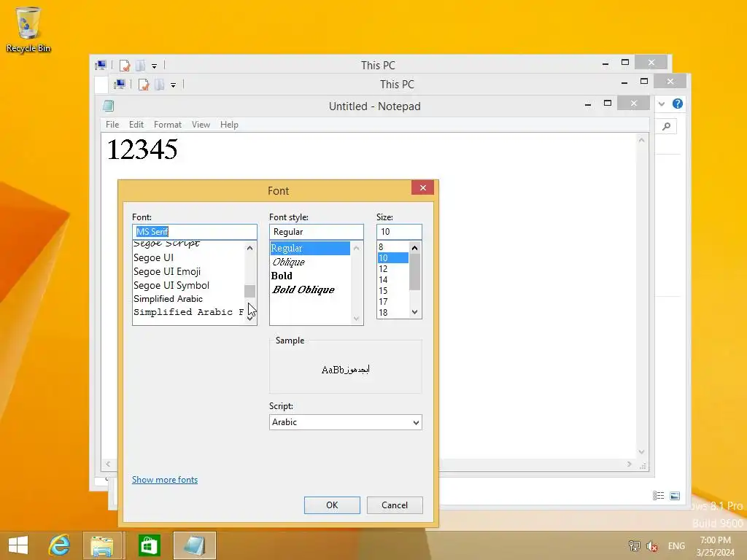
Task: Click the Notepad title bar icon
Action: tap(108, 106)
